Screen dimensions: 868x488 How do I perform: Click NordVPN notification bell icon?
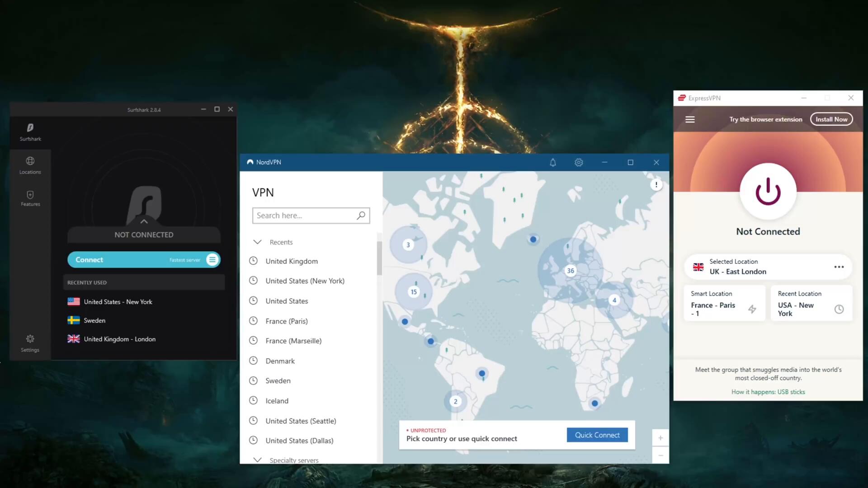(x=552, y=163)
